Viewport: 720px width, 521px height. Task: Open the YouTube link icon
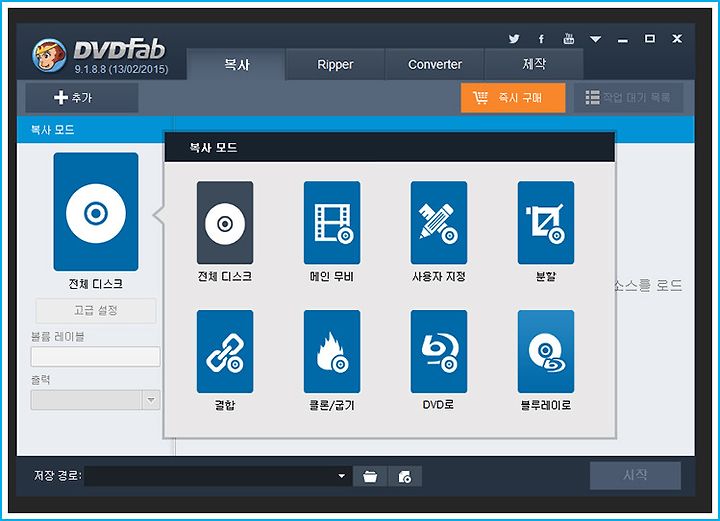[568, 39]
